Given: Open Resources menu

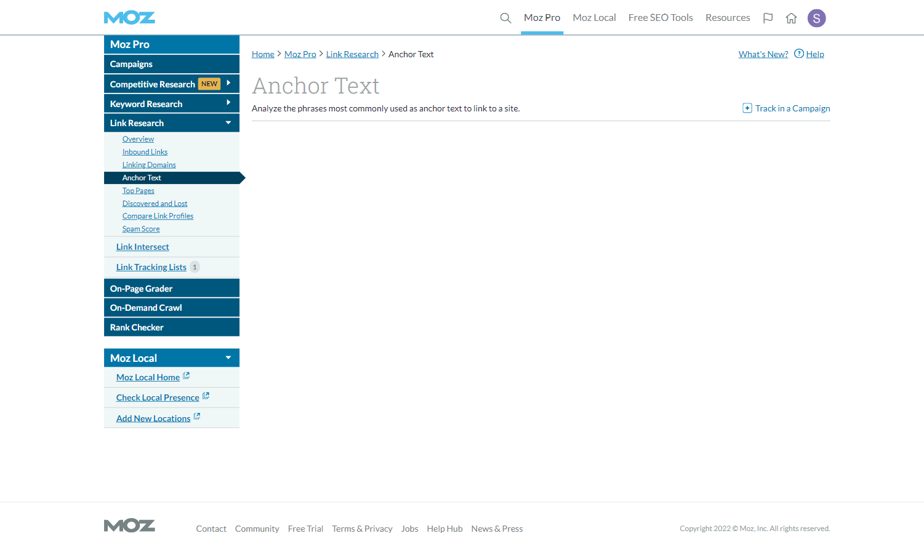Looking at the screenshot, I should pos(728,18).
